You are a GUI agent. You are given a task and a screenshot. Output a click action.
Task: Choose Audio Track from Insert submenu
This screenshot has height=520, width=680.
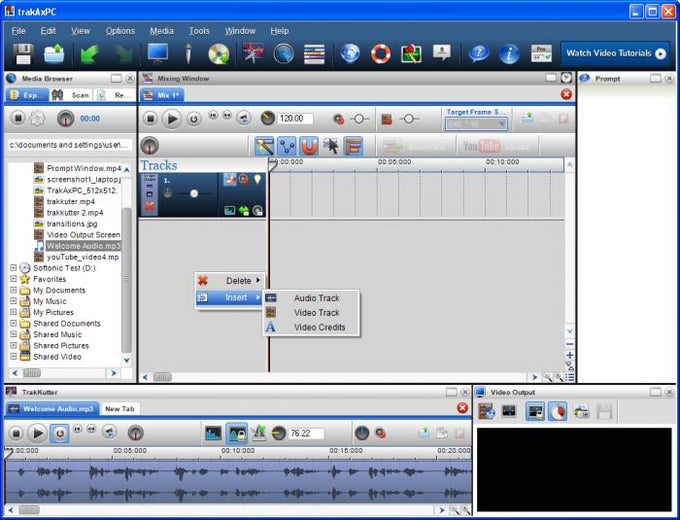[x=311, y=298]
